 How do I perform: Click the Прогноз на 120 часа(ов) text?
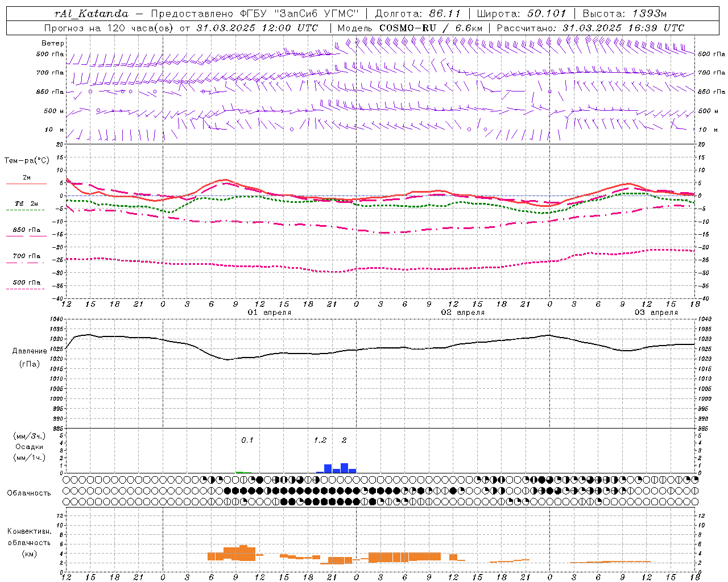pyautogui.click(x=109, y=28)
